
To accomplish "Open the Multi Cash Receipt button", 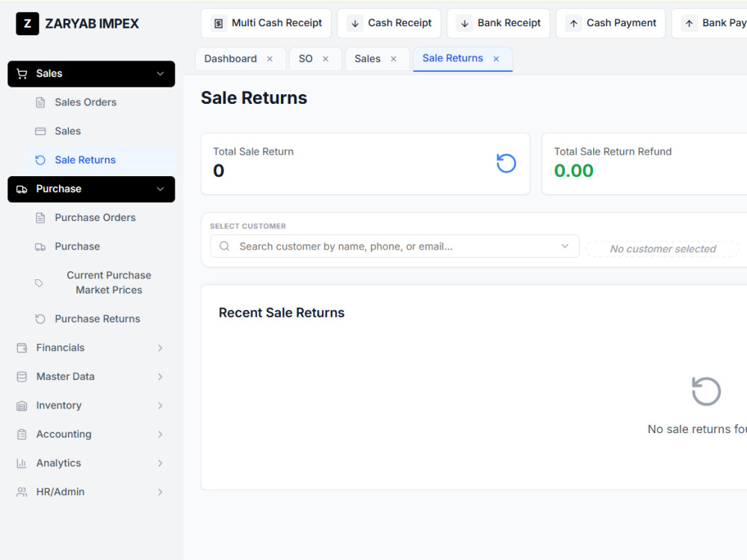I will click(x=267, y=23).
